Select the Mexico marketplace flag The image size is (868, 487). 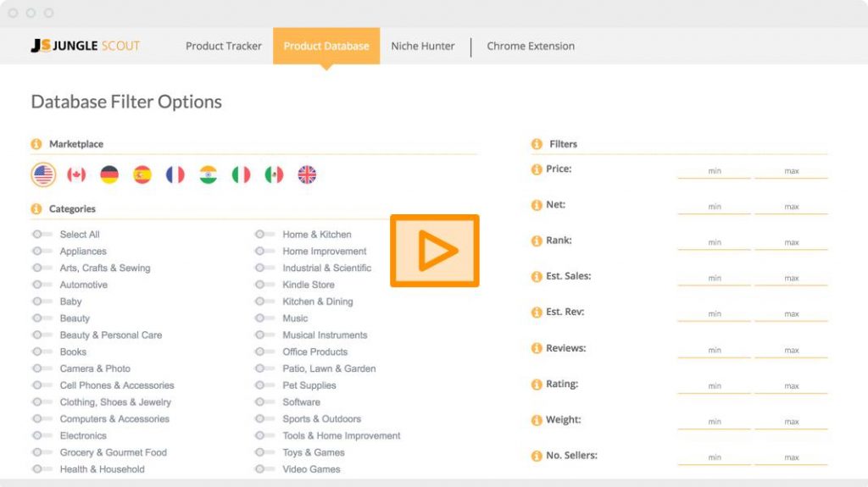tap(274, 174)
